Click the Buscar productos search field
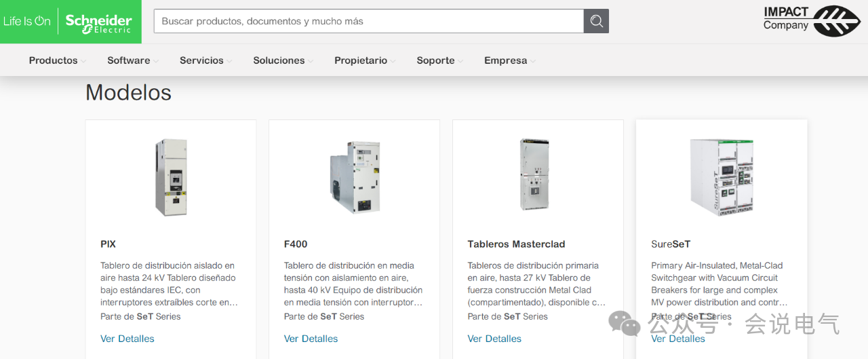The height and width of the screenshot is (359, 868). click(x=369, y=21)
